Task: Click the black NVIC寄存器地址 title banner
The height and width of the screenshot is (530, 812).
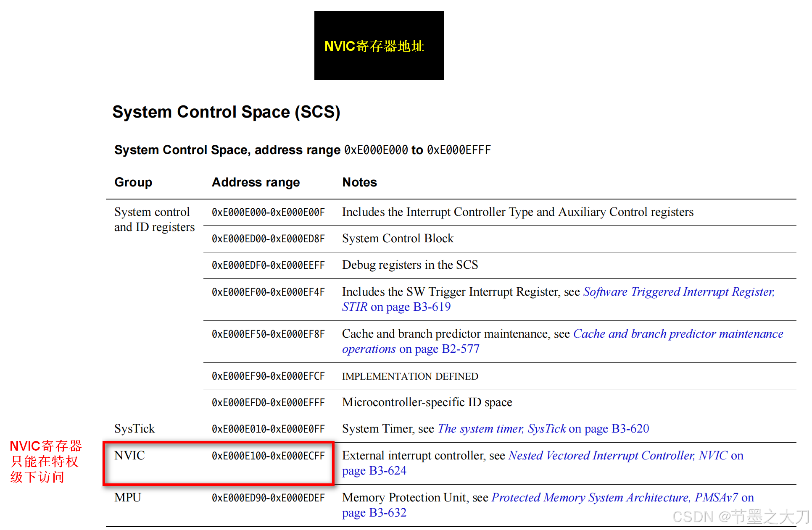Action: tap(379, 46)
